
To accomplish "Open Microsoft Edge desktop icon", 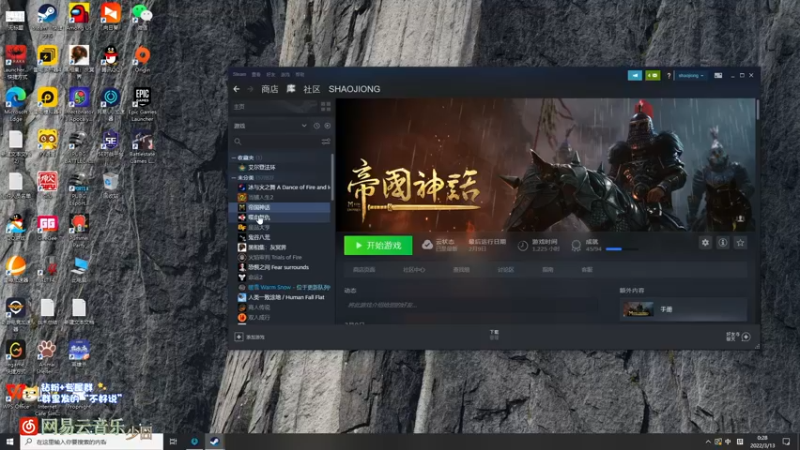I will pyautogui.click(x=16, y=97).
